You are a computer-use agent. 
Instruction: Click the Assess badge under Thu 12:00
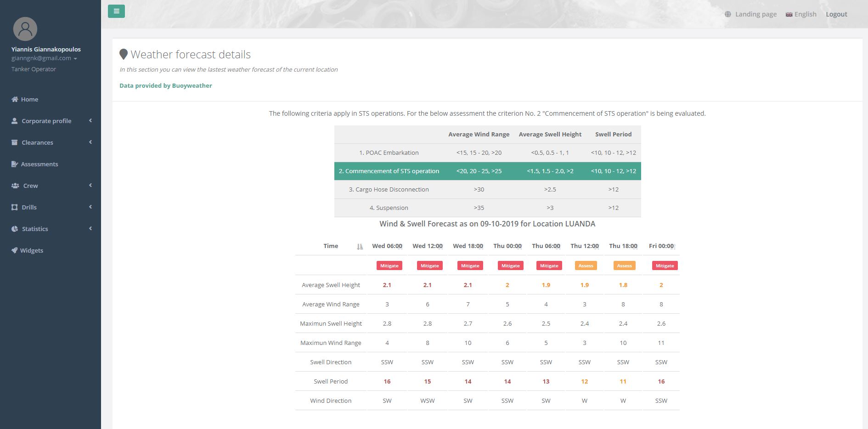tap(586, 265)
